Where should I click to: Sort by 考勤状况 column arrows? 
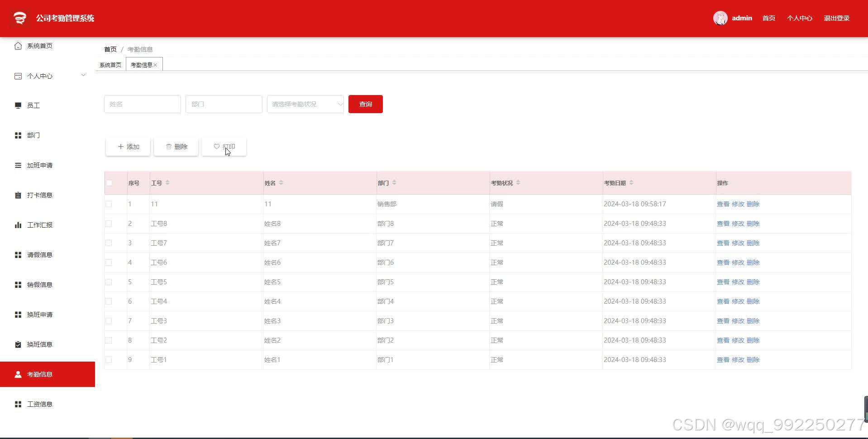(x=518, y=182)
